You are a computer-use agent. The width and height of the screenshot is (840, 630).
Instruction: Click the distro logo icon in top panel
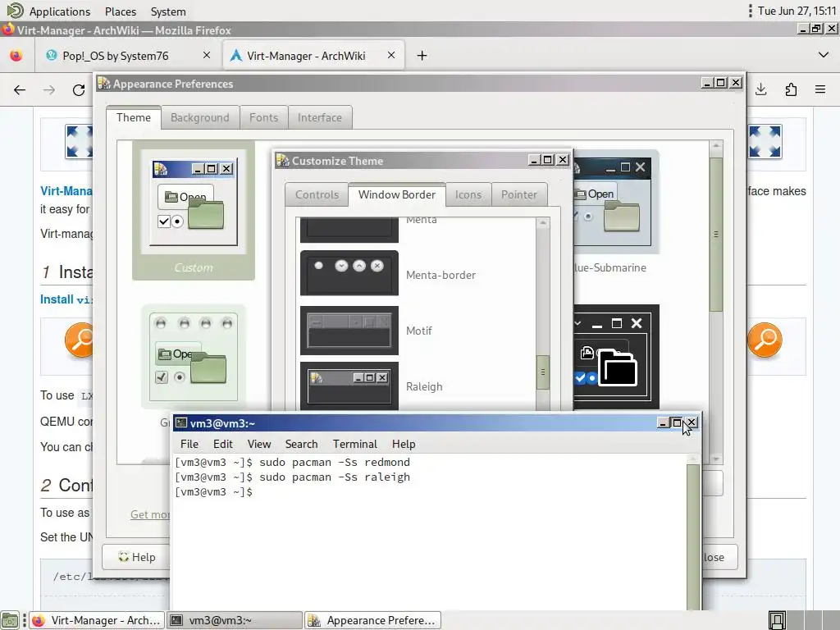[x=15, y=11]
